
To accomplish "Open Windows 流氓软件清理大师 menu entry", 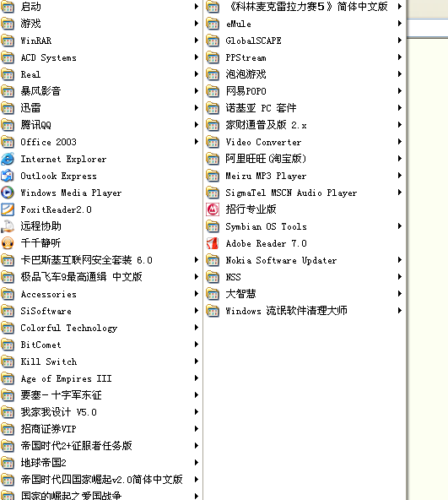I will tap(305, 311).
